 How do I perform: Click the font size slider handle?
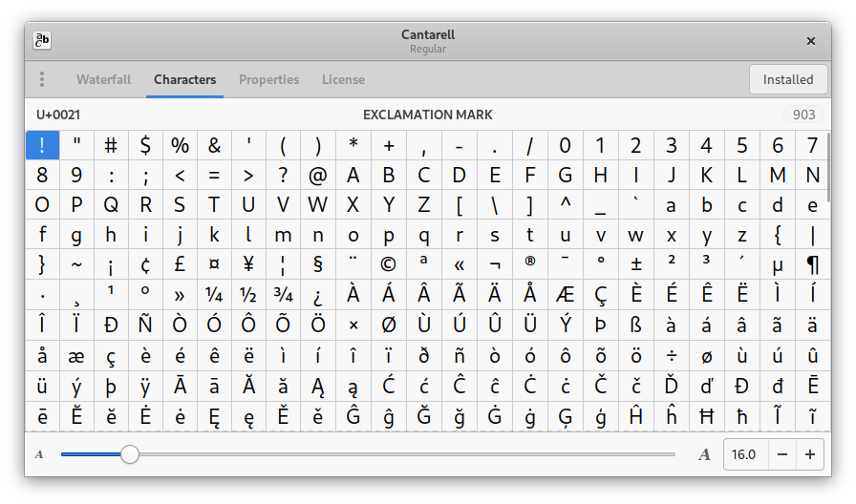[x=130, y=454]
